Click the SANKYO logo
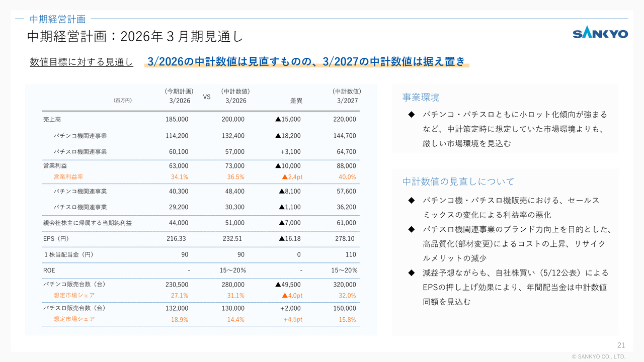Image resolution: width=644 pixels, height=362 pixels. tap(600, 34)
